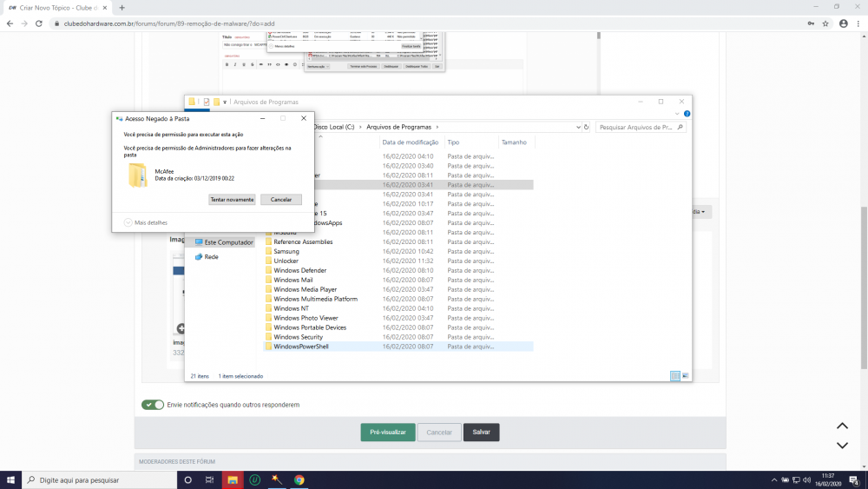This screenshot has height=489, width=868.
Task: Click the Chrome icon in the taskbar
Action: (x=299, y=479)
